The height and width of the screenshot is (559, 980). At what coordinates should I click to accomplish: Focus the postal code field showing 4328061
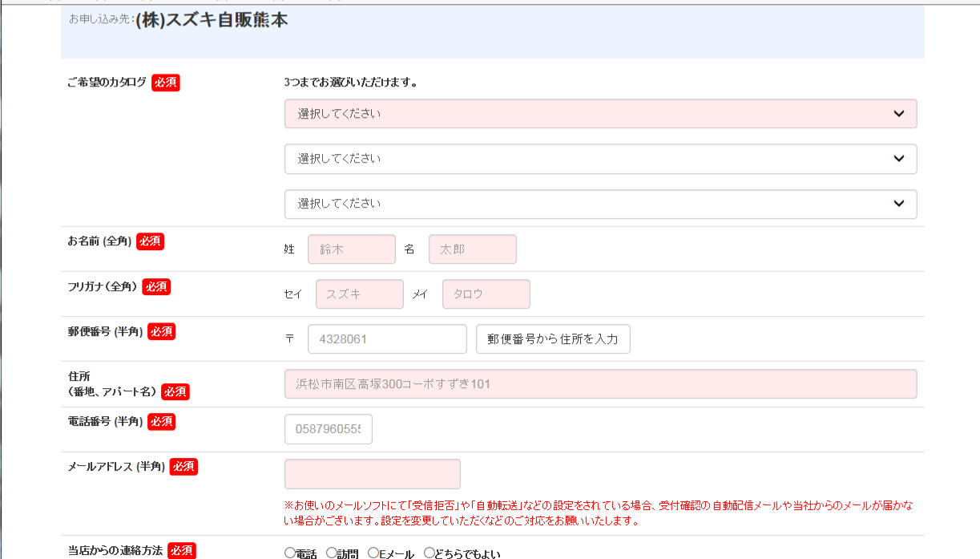(387, 338)
